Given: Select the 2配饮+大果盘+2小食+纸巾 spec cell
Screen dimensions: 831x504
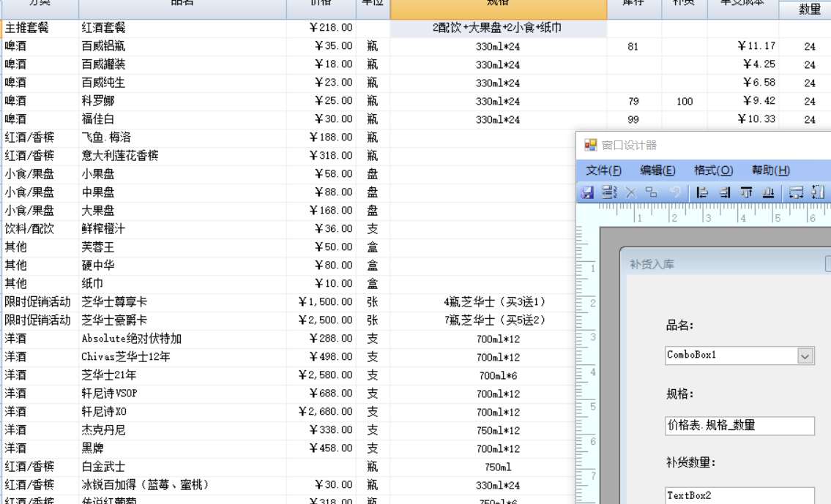Looking at the screenshot, I should (x=498, y=28).
